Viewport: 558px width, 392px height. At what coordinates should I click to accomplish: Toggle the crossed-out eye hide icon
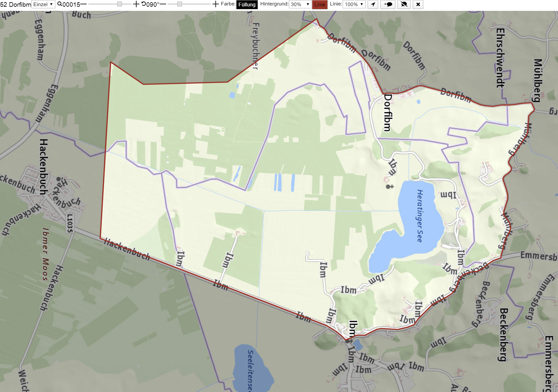404,4
